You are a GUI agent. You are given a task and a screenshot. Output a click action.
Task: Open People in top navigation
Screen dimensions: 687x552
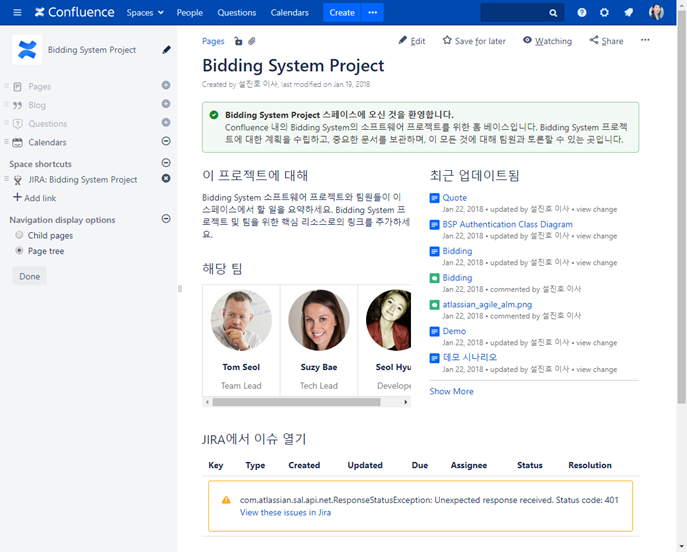pos(190,13)
